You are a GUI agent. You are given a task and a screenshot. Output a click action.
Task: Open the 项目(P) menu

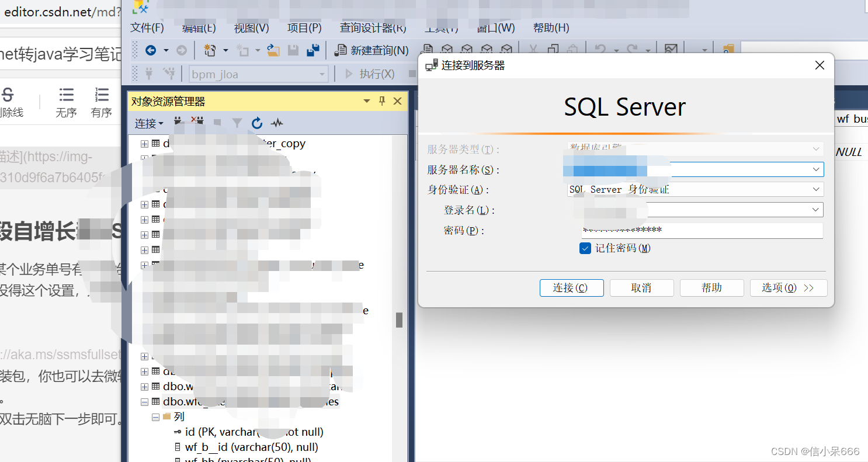pos(304,28)
